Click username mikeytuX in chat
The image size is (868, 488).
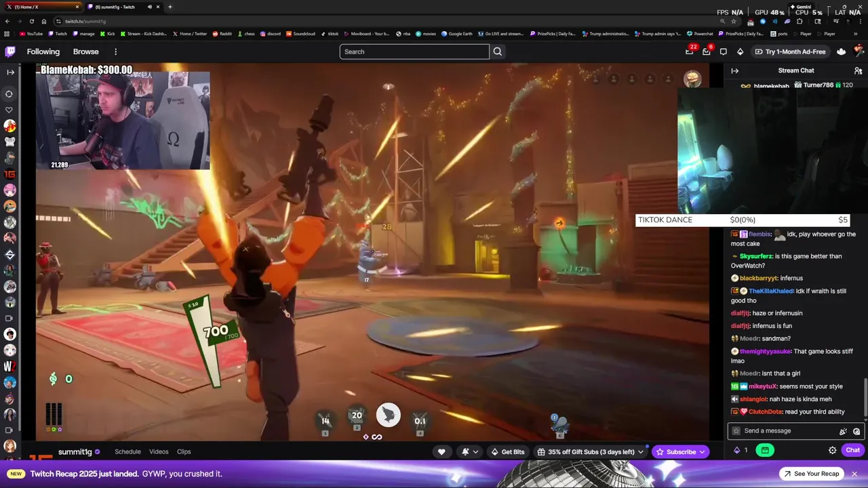[762, 386]
